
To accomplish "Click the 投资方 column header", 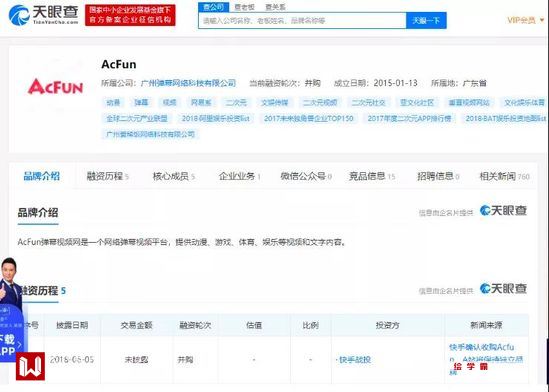I will pyautogui.click(x=388, y=325).
